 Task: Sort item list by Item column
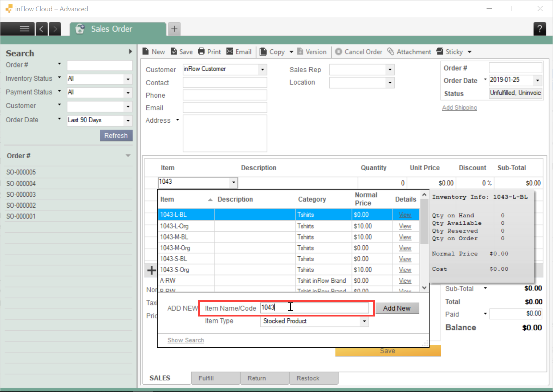186,199
